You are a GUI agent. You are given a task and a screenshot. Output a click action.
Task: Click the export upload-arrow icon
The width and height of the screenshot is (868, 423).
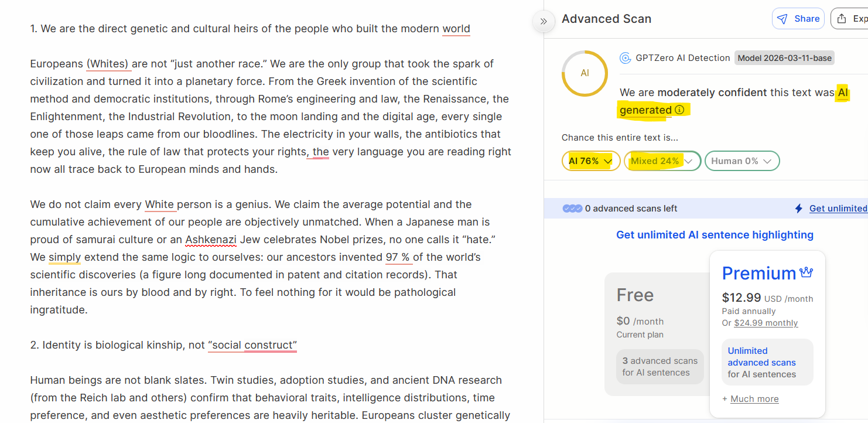[x=842, y=19]
